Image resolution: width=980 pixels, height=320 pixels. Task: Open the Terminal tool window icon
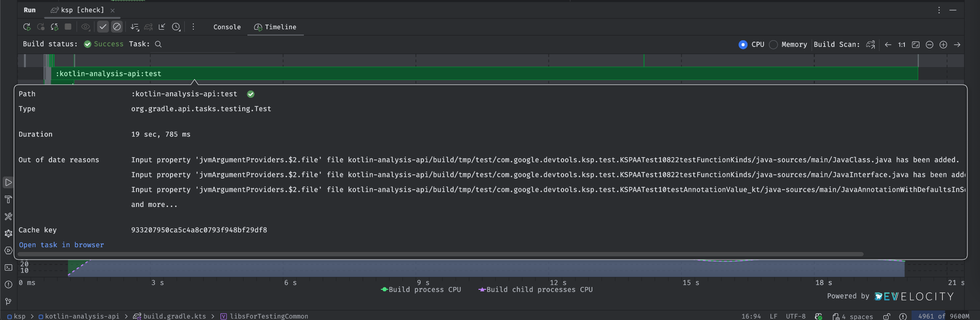8,267
